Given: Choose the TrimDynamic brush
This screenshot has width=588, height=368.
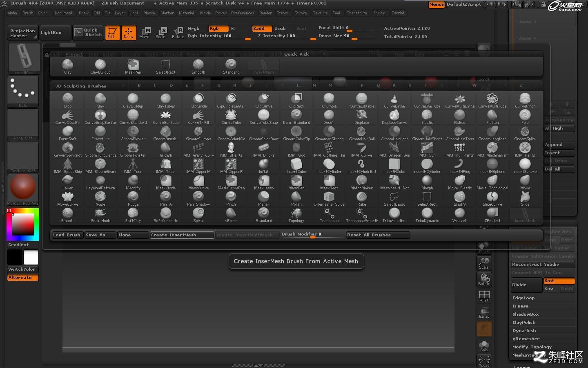Looking at the screenshot, I should click(x=427, y=215).
